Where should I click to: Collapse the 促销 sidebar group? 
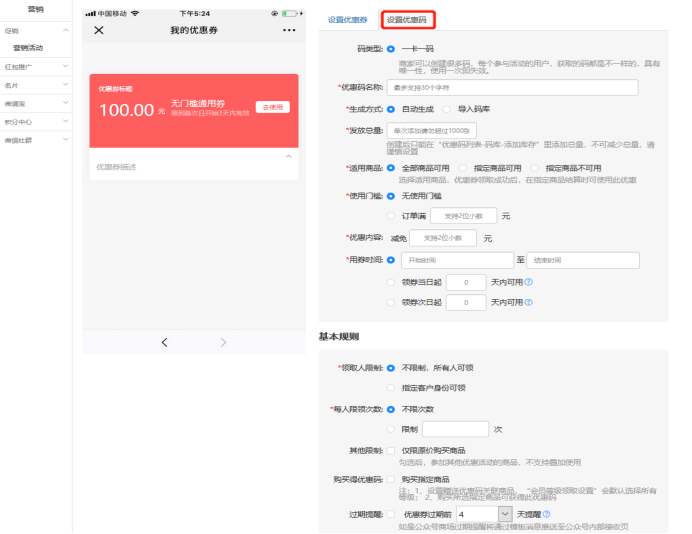tap(66, 30)
